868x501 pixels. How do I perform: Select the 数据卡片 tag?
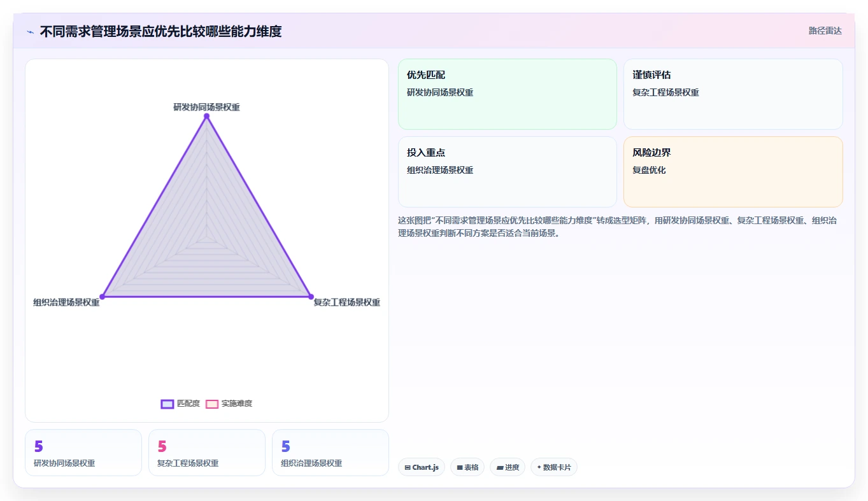pyautogui.click(x=554, y=467)
